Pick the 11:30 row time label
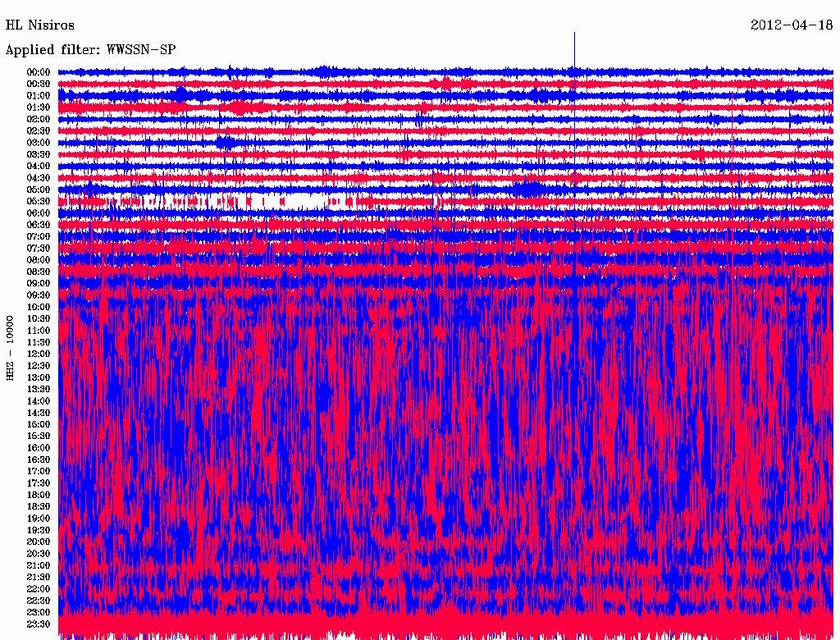The image size is (840, 640). 38,342
